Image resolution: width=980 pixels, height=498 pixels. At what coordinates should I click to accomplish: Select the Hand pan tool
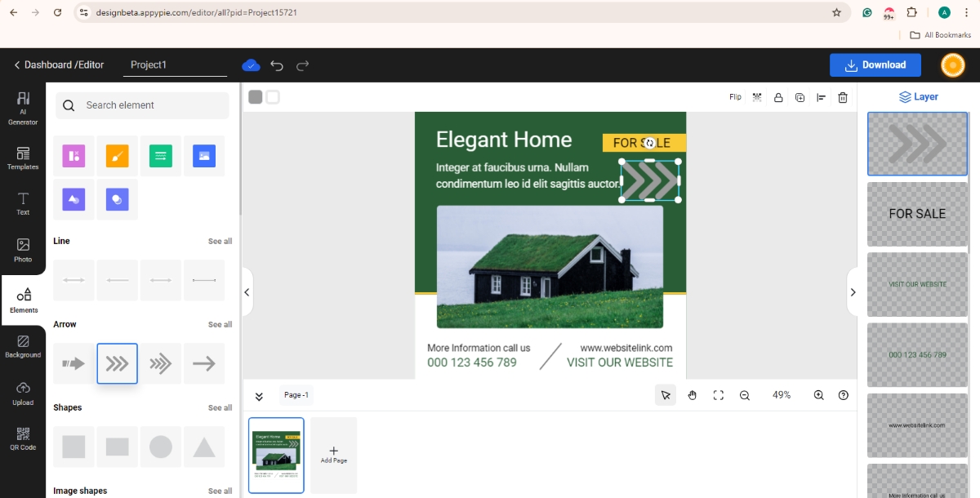coord(692,395)
